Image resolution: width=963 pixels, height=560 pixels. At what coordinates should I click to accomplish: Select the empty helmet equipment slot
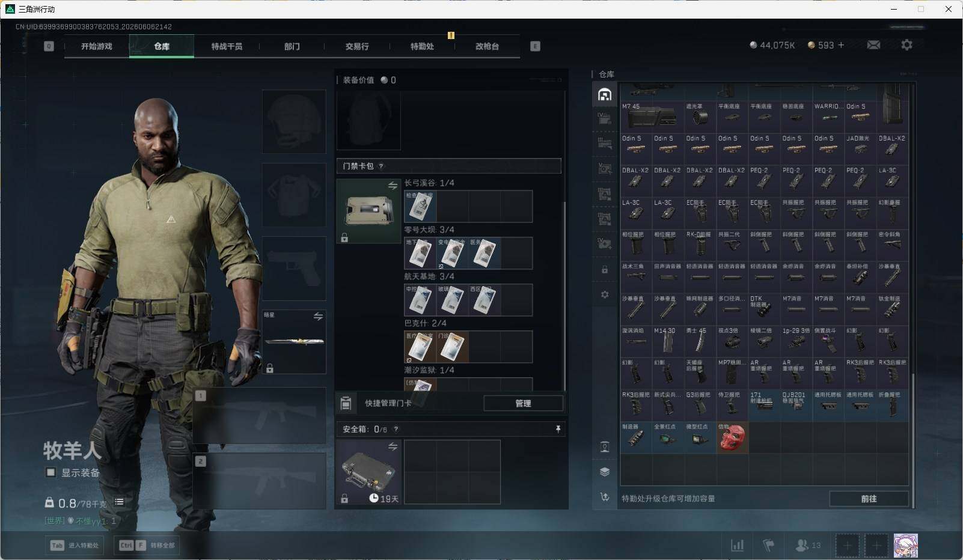coord(294,121)
